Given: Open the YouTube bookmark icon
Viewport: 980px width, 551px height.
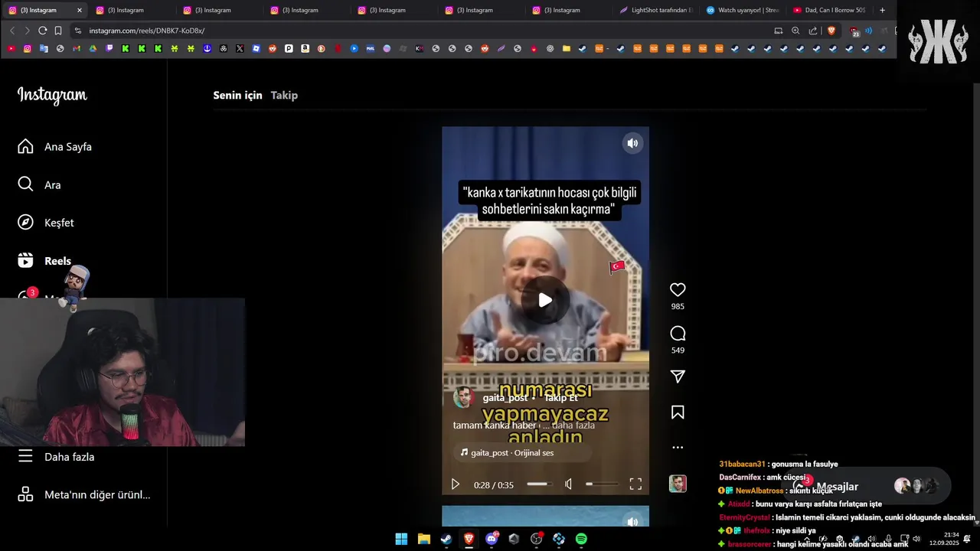Looking at the screenshot, I should 11,48.
